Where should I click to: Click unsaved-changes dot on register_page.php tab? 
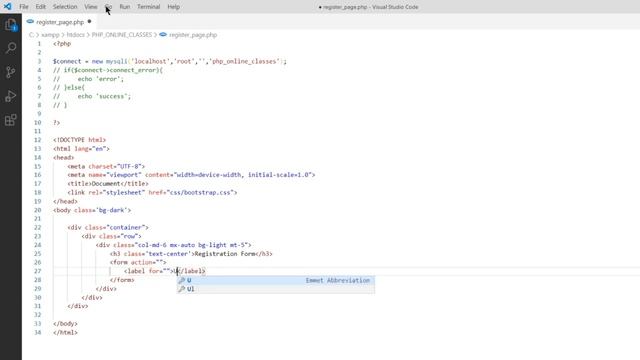click(89, 22)
